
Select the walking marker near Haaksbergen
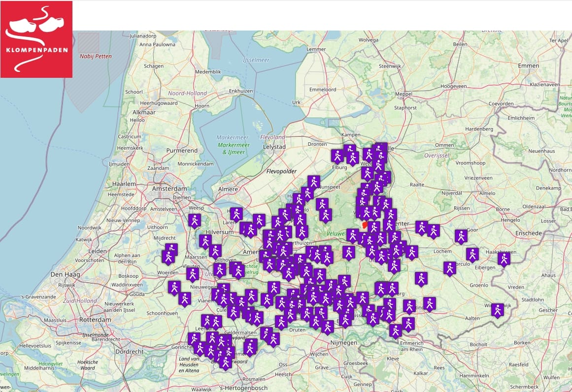(x=504, y=259)
